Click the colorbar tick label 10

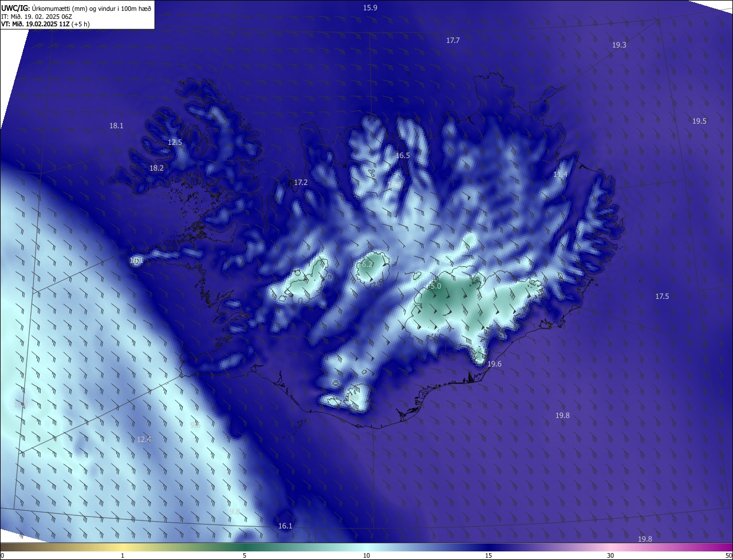click(x=366, y=555)
